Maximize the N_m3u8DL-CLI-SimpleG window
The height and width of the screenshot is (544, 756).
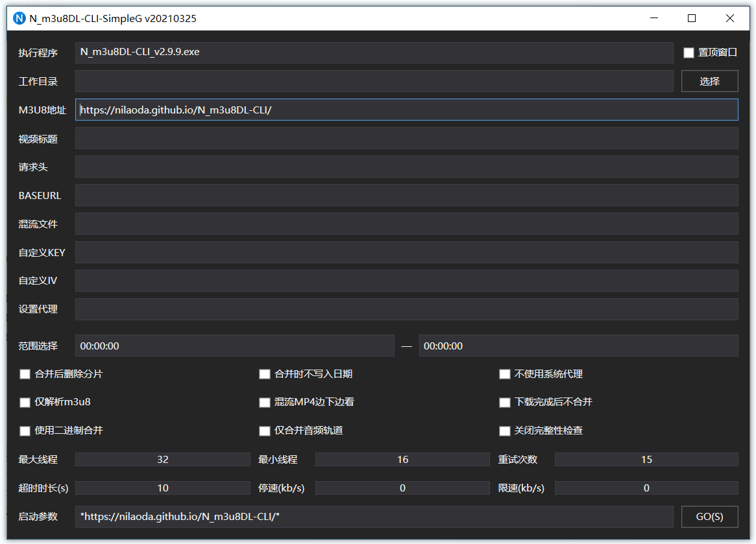click(x=691, y=18)
